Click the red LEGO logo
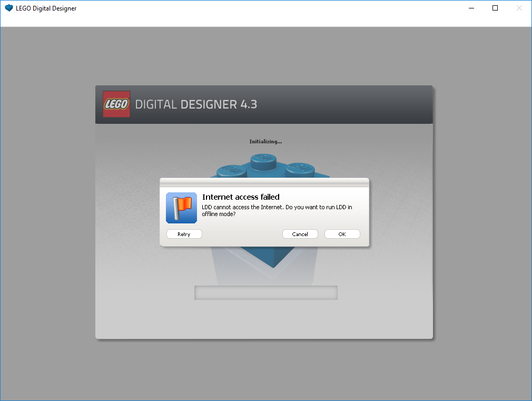532x401 pixels. click(116, 104)
